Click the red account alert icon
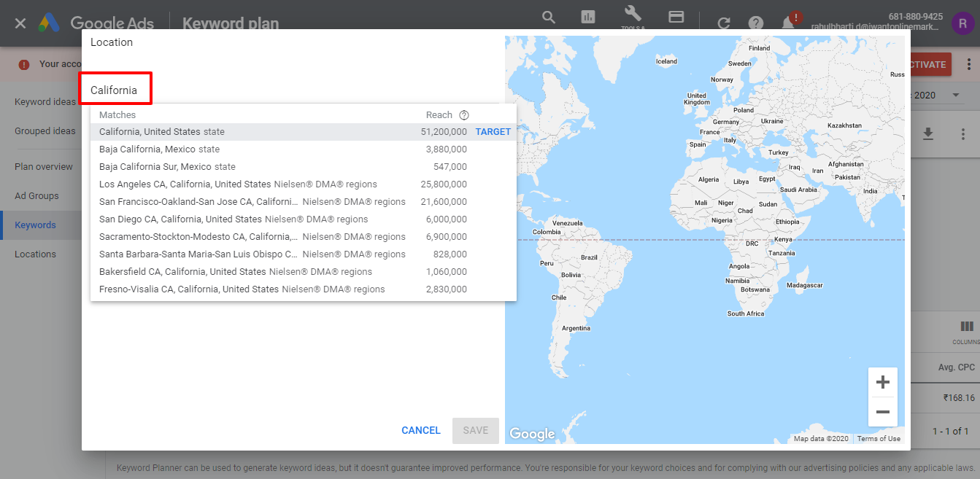The image size is (980, 479). click(24, 64)
